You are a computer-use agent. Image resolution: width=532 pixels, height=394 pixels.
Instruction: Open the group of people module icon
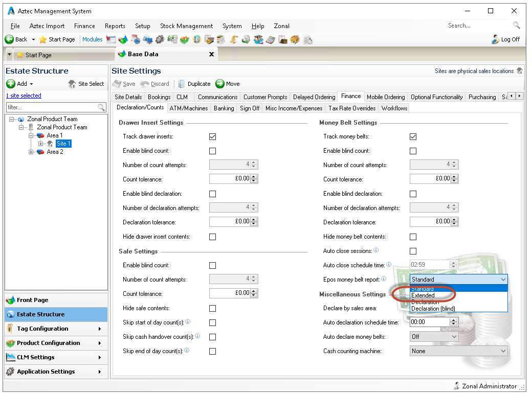[258, 40]
